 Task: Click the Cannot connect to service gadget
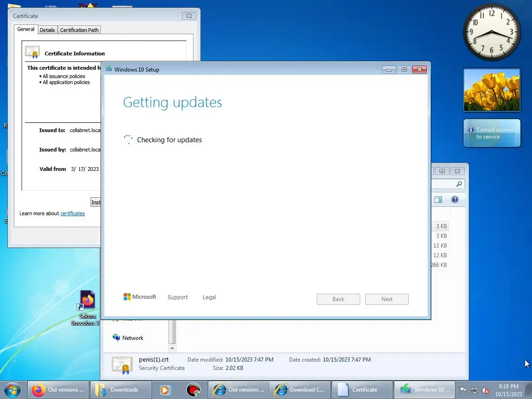492,133
